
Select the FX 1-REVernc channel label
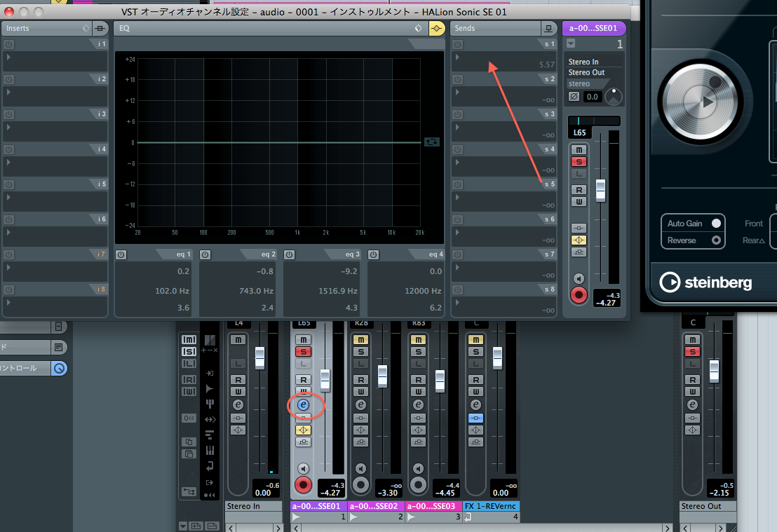[x=492, y=506]
